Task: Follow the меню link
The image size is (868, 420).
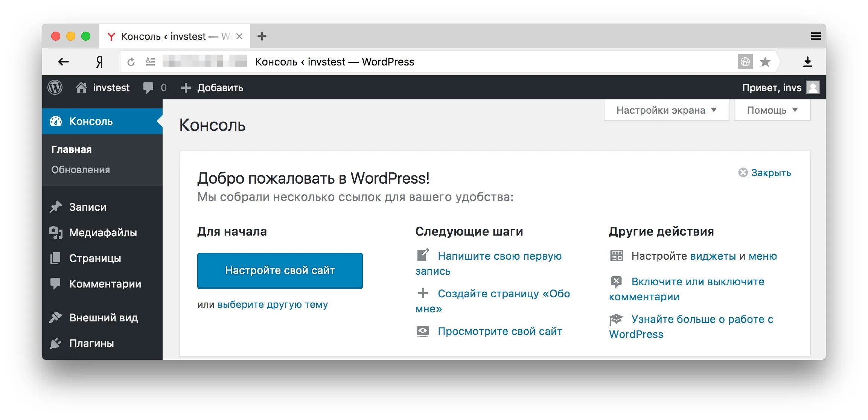Action: click(x=763, y=256)
